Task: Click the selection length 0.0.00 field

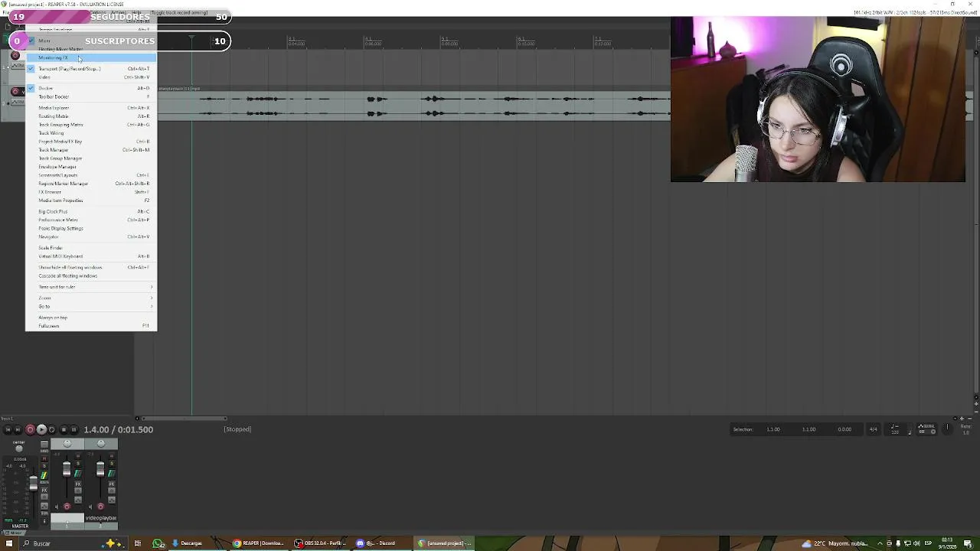Action: pyautogui.click(x=844, y=429)
